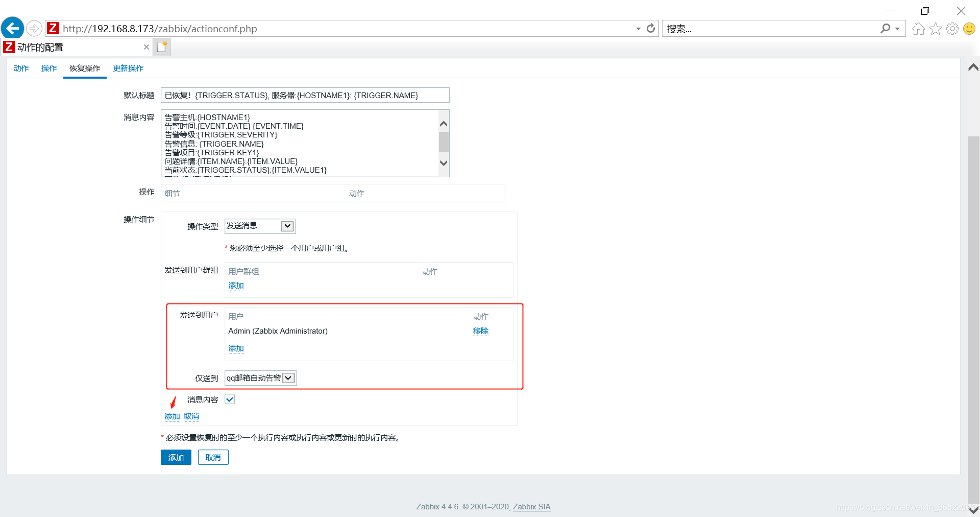Refresh the page with reload icon

[651, 29]
